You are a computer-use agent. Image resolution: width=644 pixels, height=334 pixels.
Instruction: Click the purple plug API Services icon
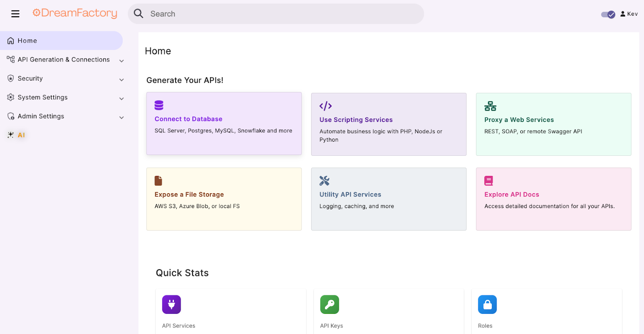pyautogui.click(x=171, y=305)
